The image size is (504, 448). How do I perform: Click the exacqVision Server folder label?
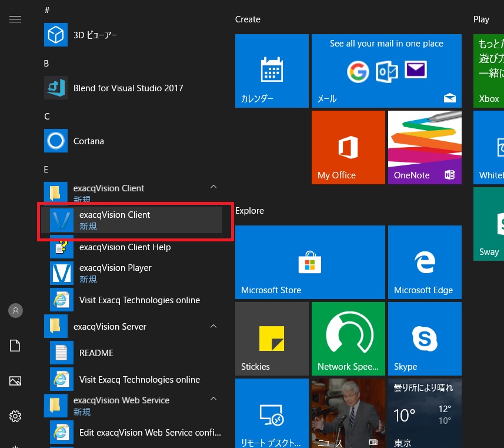109,327
